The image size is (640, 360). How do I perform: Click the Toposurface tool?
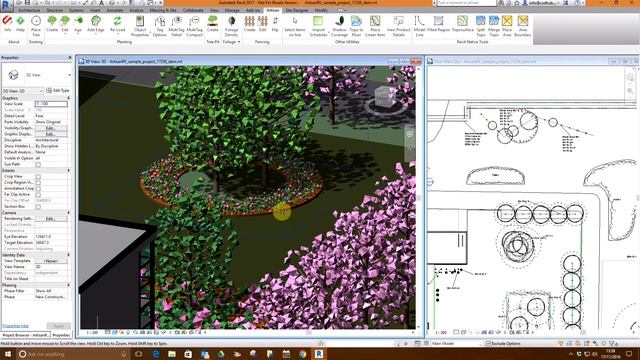(462, 24)
